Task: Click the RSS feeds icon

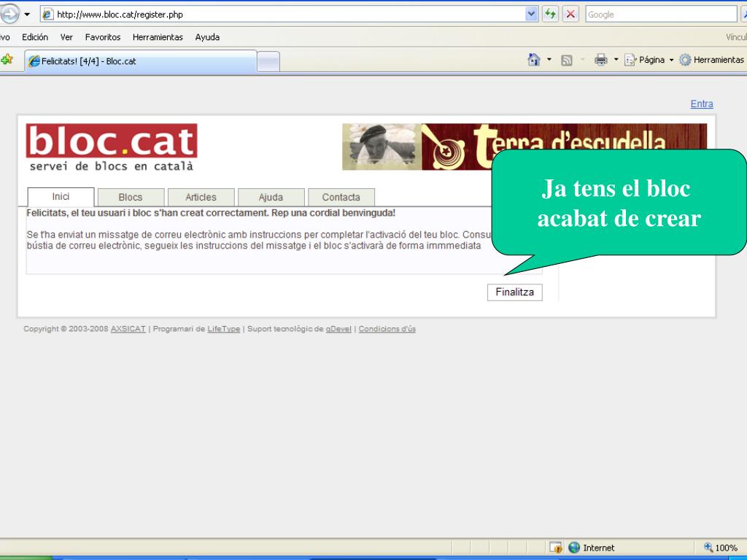Action: tap(566, 60)
